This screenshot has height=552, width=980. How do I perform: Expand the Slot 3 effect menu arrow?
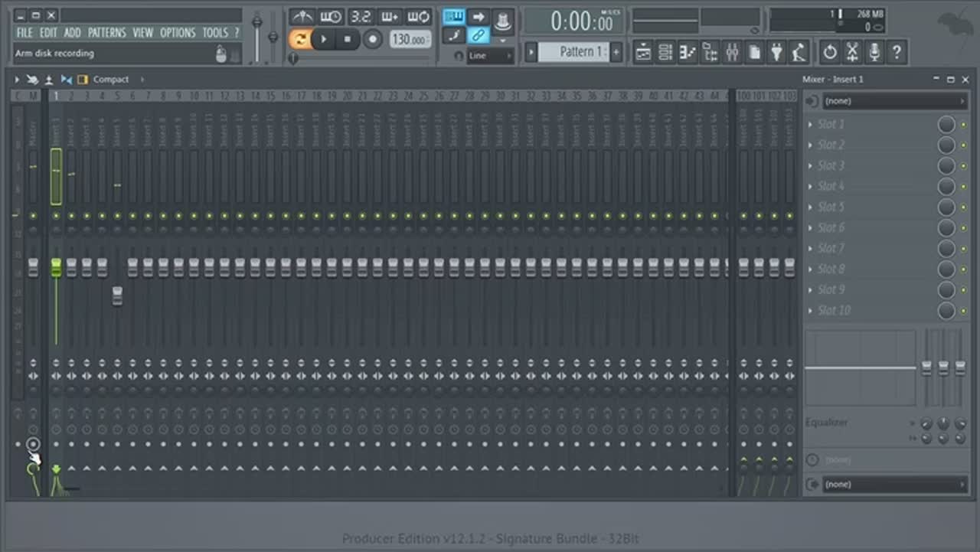tap(811, 166)
